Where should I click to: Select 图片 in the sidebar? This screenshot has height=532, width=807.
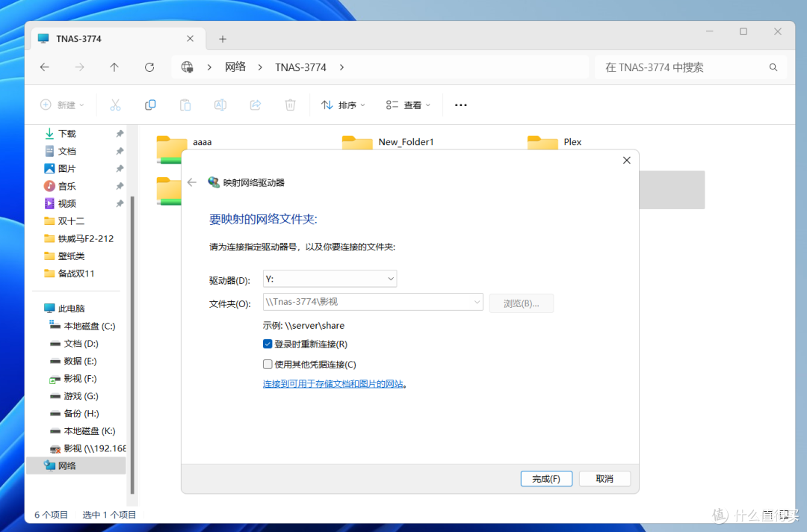pyautogui.click(x=67, y=169)
